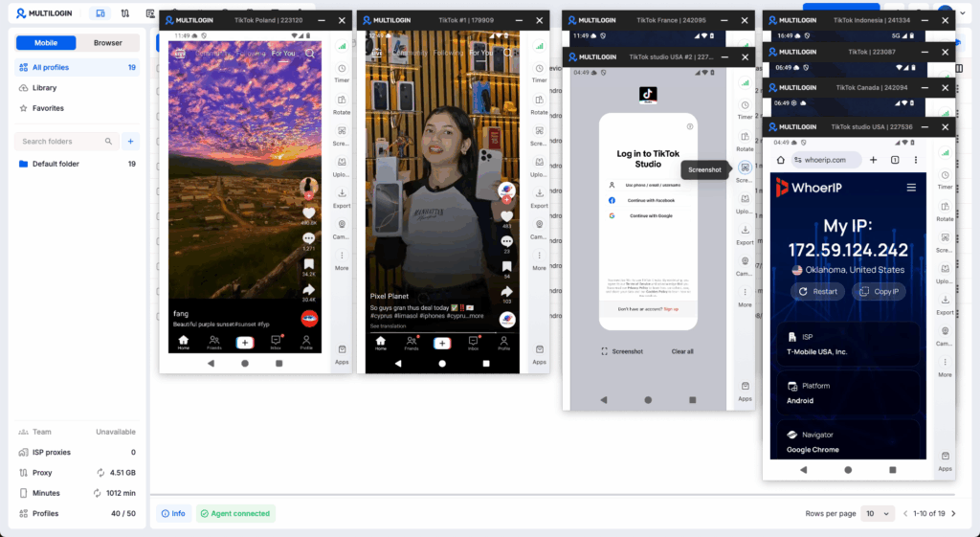Click the Agent connected status
This screenshot has height=537, width=980.
235,513
